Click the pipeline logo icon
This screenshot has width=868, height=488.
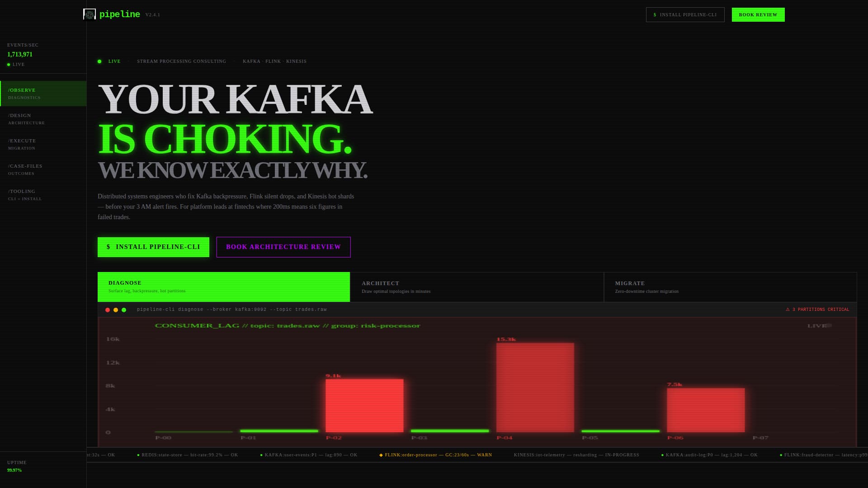(90, 14)
